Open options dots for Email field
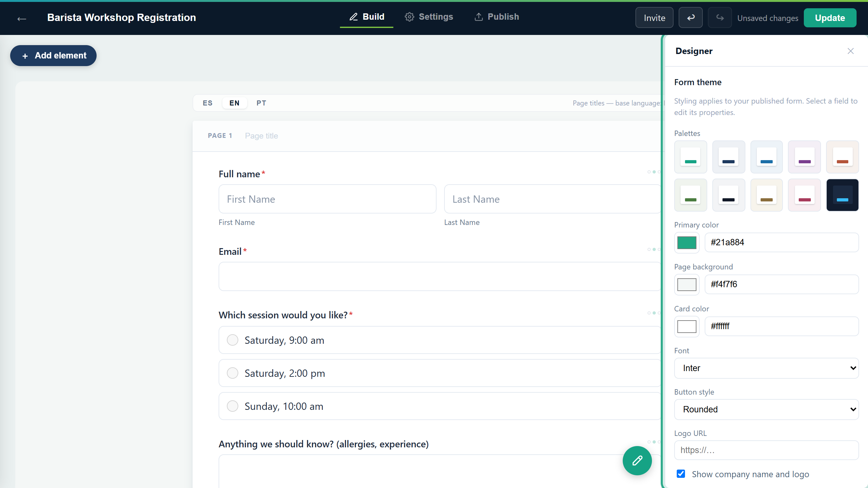This screenshot has height=488, width=868. point(654,250)
